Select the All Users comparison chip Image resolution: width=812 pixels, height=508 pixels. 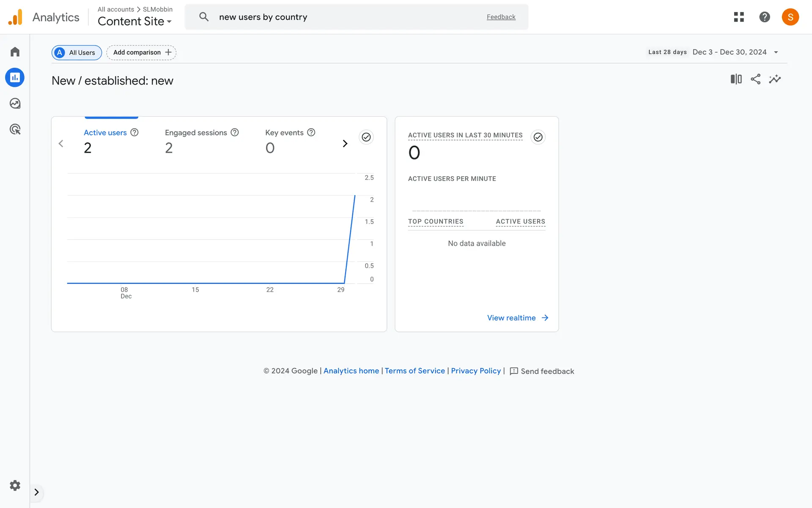[x=77, y=52]
